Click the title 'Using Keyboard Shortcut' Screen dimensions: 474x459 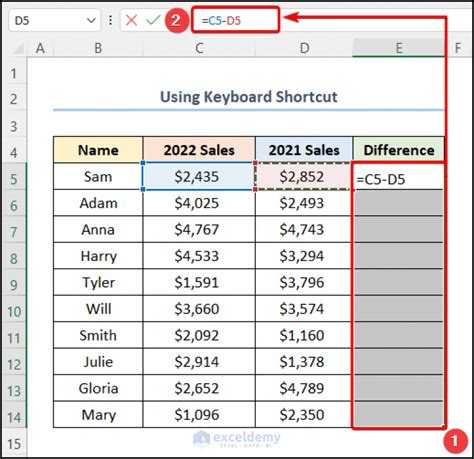click(249, 97)
